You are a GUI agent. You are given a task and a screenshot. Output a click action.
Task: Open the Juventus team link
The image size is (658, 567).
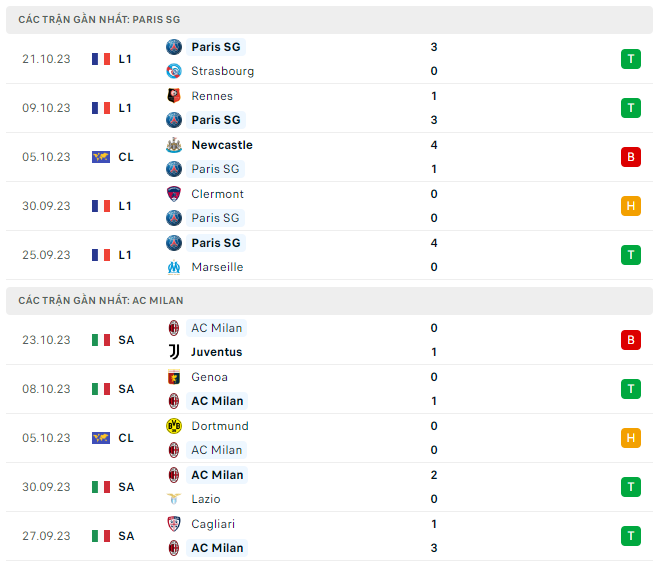click(216, 352)
